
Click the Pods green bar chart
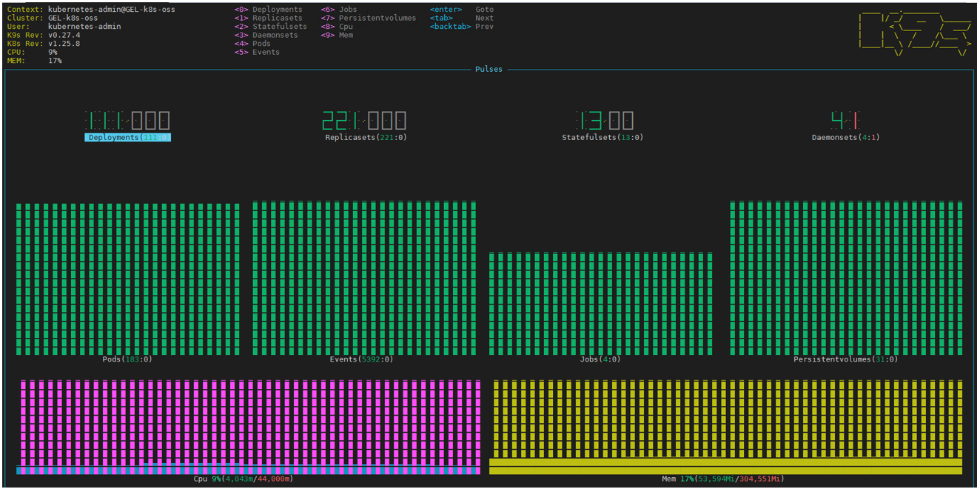tap(127, 279)
